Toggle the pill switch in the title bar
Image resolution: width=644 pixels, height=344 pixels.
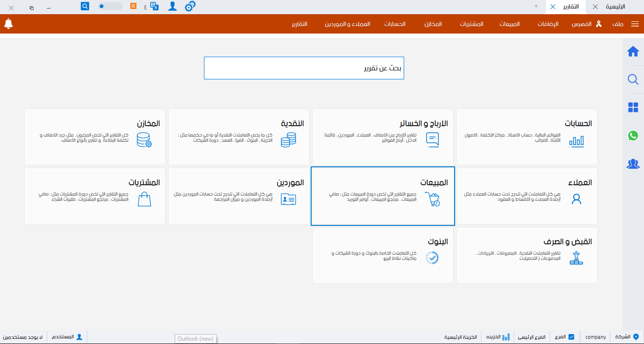pyautogui.click(x=110, y=6)
